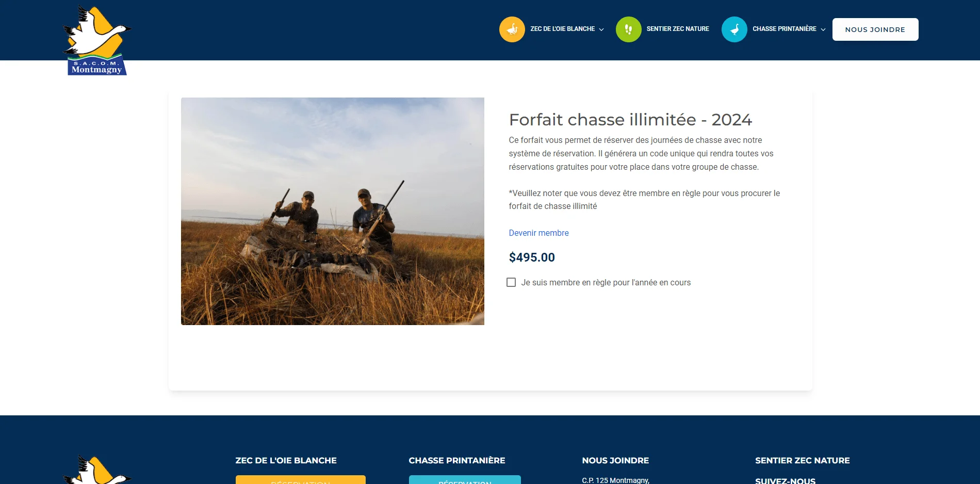The width and height of the screenshot is (980, 484).
Task: Click the green footprints icon for Sentier Zec Nature
Action: [628, 29]
